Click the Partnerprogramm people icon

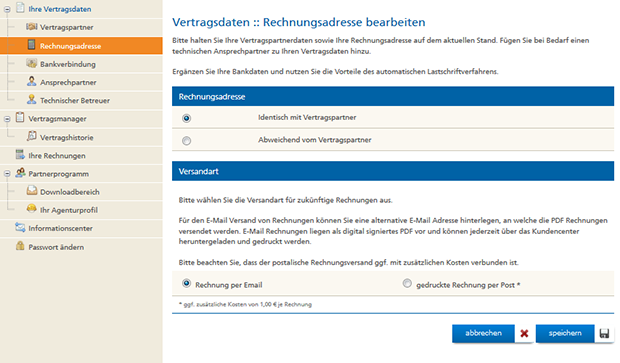pos(20,173)
